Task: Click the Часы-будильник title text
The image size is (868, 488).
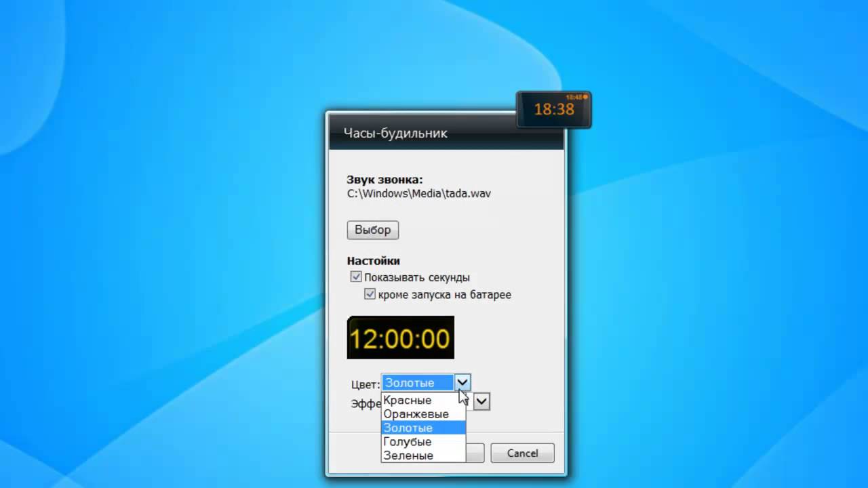Action: pyautogui.click(x=395, y=133)
